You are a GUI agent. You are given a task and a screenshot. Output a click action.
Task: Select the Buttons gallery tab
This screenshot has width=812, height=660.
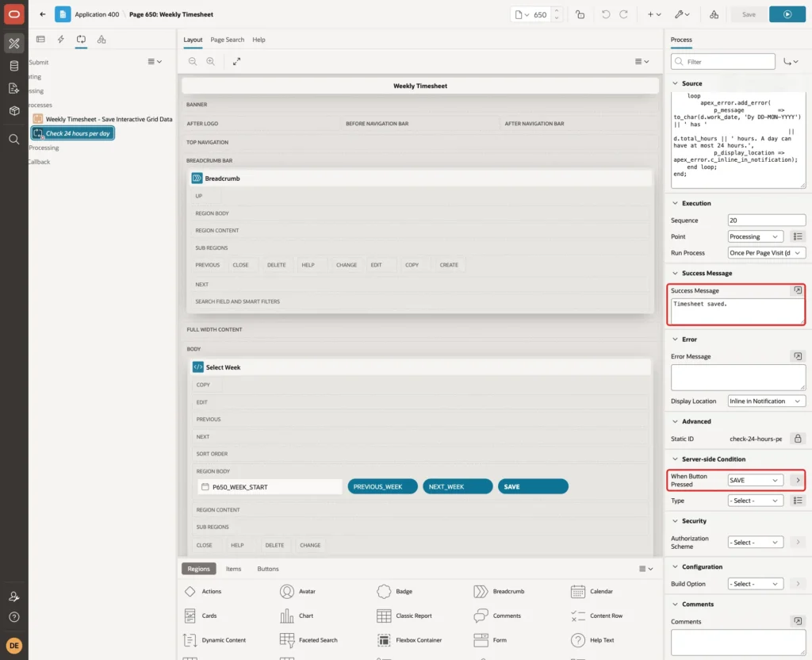(268, 568)
